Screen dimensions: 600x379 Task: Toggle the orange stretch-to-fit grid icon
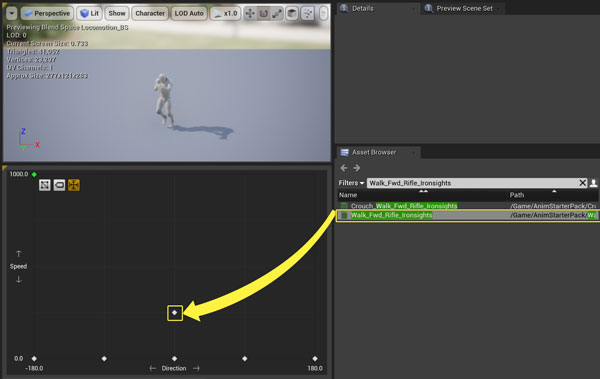click(74, 185)
